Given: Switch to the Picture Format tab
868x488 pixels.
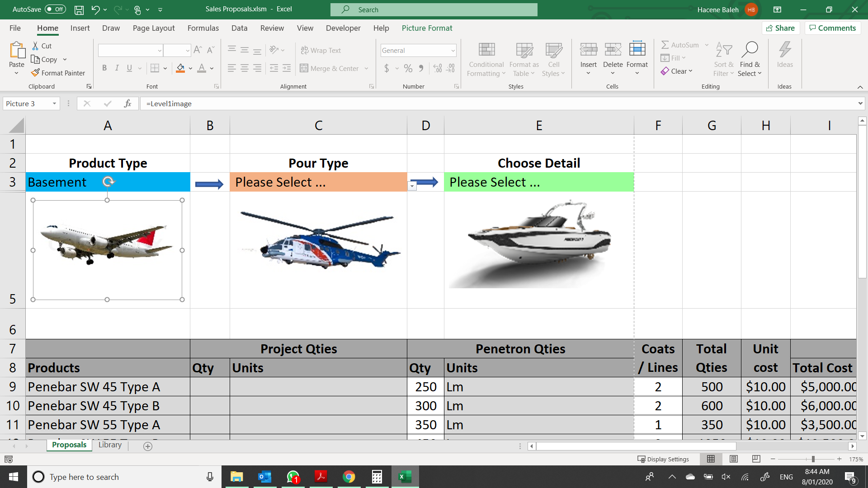Looking at the screenshot, I should [427, 28].
